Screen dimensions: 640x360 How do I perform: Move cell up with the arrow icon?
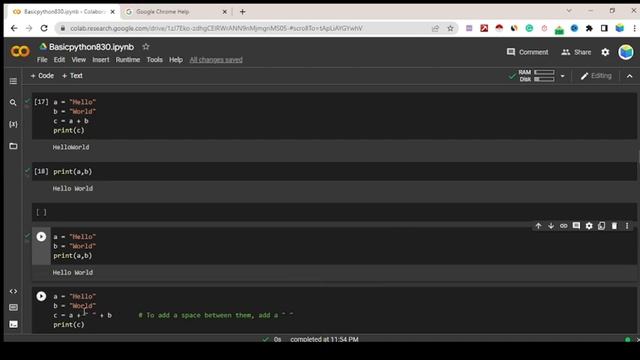[x=538, y=226]
